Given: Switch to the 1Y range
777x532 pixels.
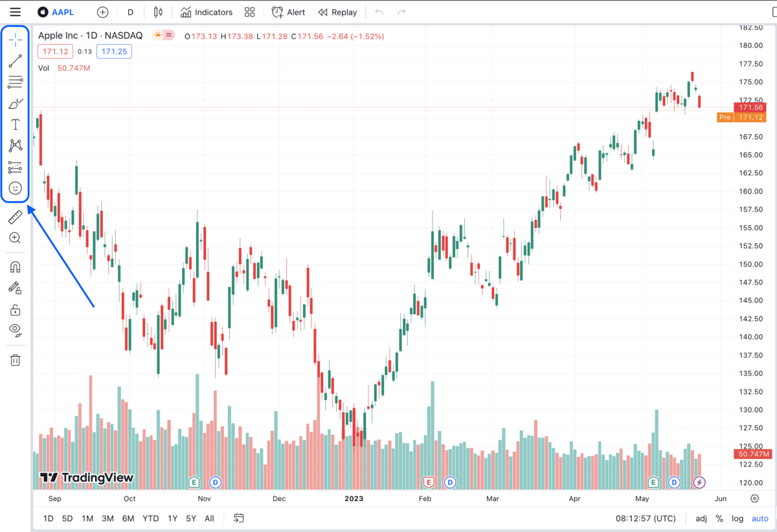Looking at the screenshot, I should pos(172,518).
